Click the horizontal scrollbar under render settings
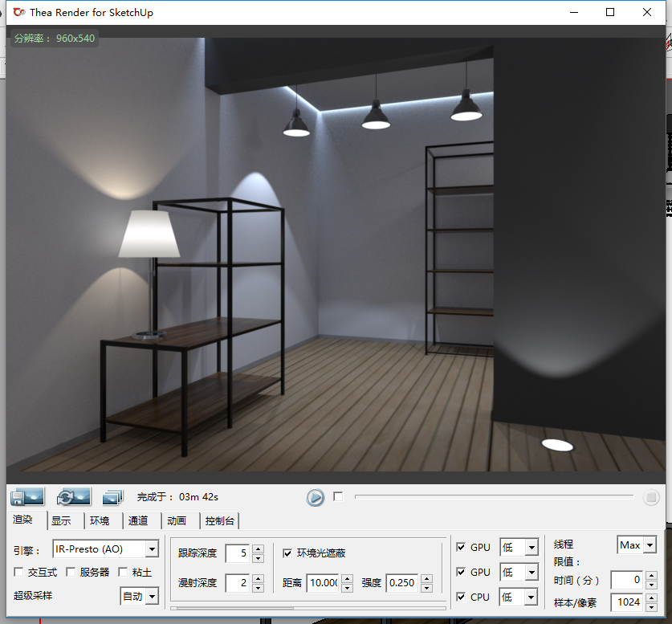Image resolution: width=672 pixels, height=624 pixels. point(308,608)
